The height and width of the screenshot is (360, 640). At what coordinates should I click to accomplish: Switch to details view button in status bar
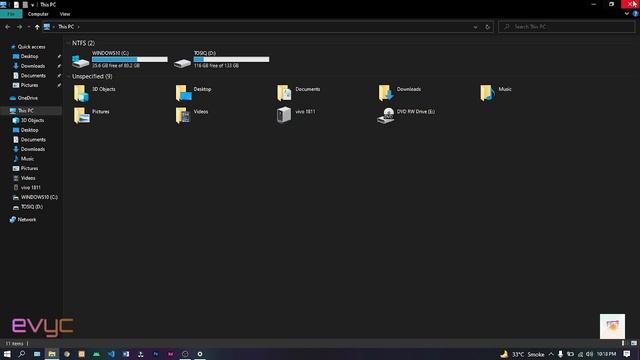pyautogui.click(x=624, y=343)
